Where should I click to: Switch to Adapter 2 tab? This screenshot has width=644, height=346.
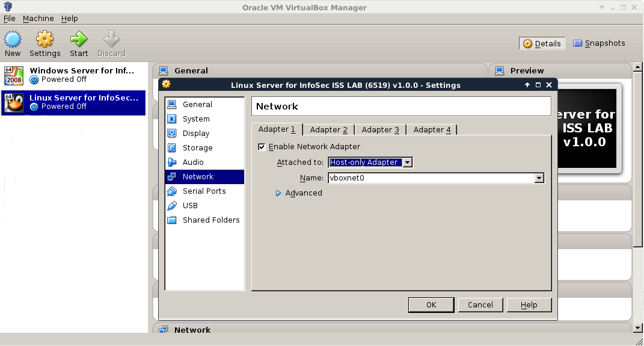click(x=328, y=130)
